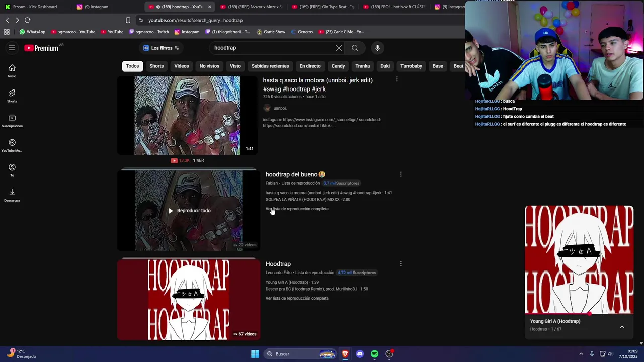This screenshot has height=362, width=644.
Task: Click the unnboi. channel avatar
Action: 267,108
